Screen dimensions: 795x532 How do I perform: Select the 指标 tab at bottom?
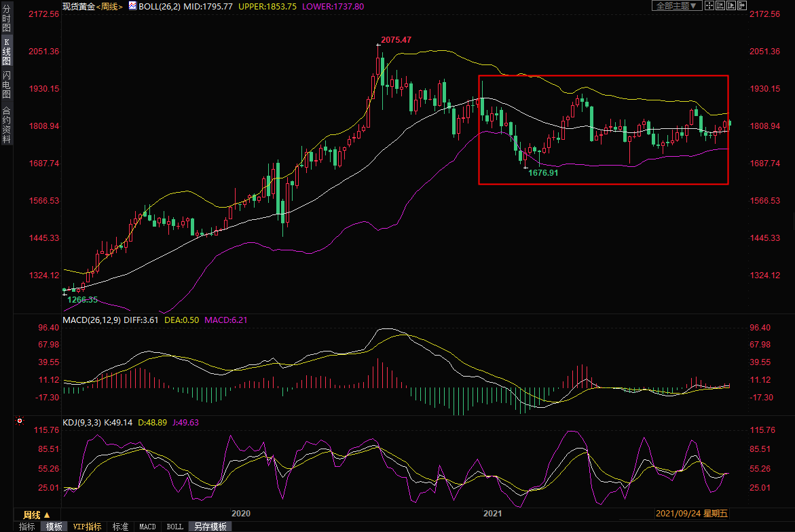click(x=26, y=527)
